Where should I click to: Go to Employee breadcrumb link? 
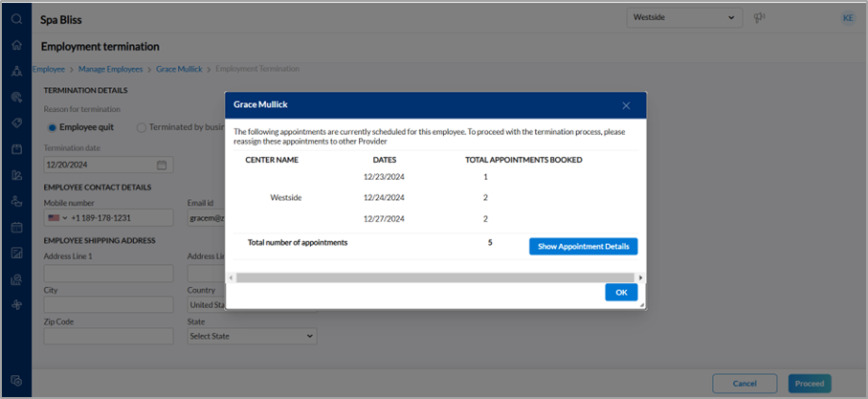[49, 69]
